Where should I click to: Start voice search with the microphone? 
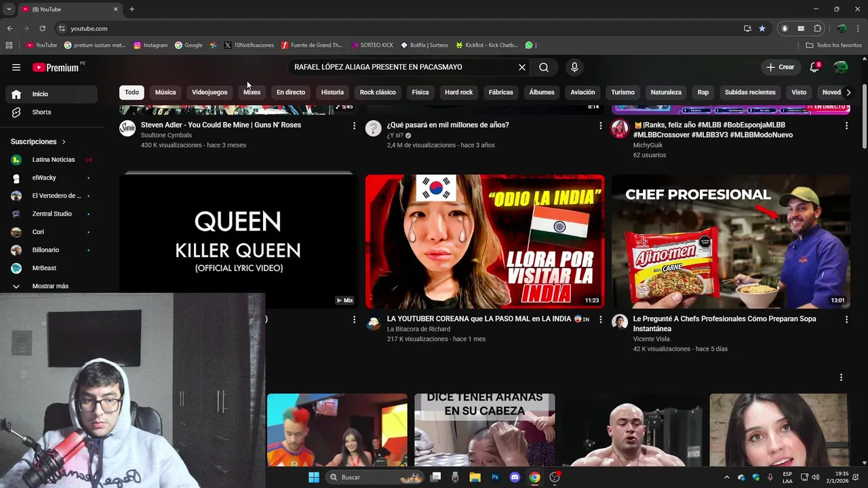click(x=574, y=67)
